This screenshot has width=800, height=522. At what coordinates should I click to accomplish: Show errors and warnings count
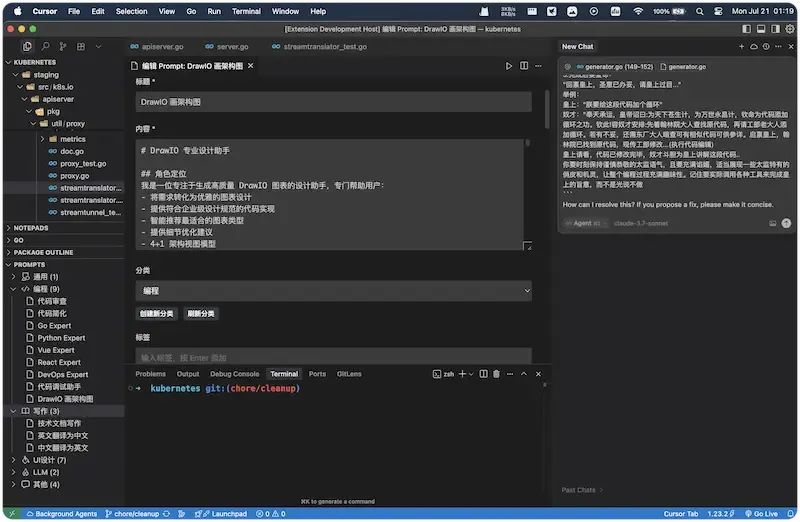pos(271,514)
